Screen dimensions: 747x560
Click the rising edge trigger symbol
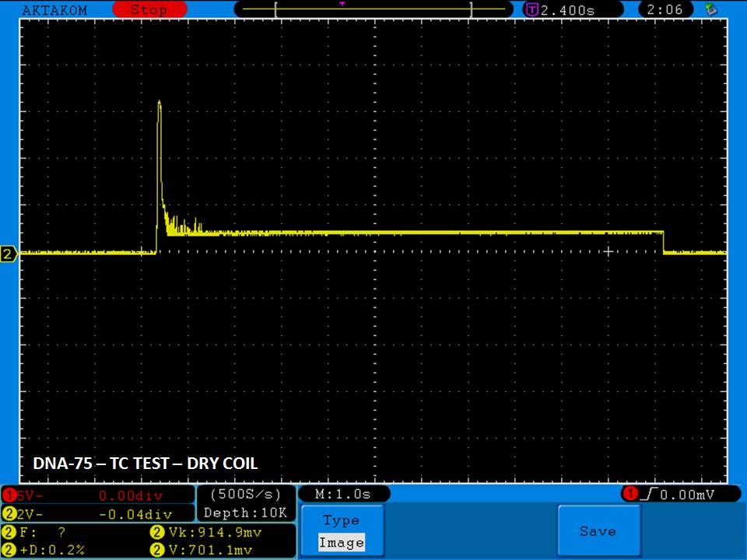(x=649, y=495)
